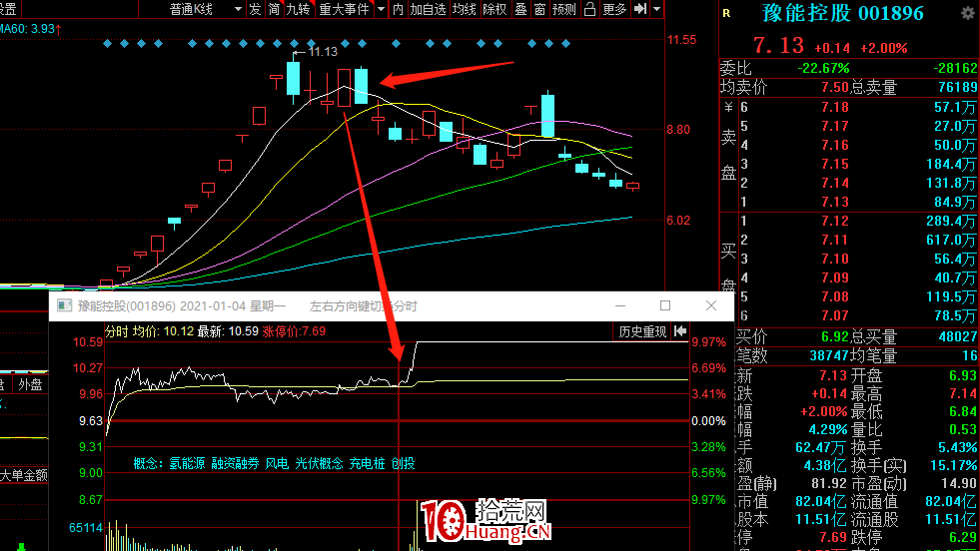Viewport: 980px width, 551px height.
Task: Click the 均价: 10.12 label in intraday window
Action: pos(163,331)
